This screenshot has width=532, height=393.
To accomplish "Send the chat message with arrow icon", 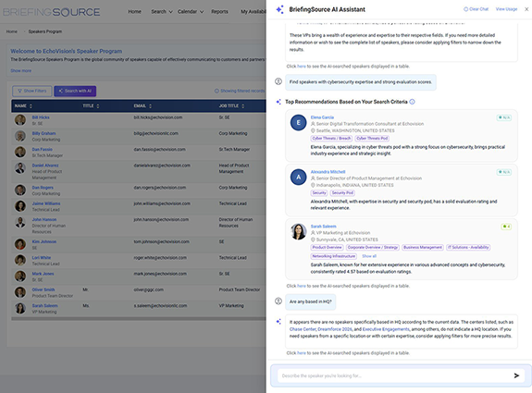I will point(516,375).
